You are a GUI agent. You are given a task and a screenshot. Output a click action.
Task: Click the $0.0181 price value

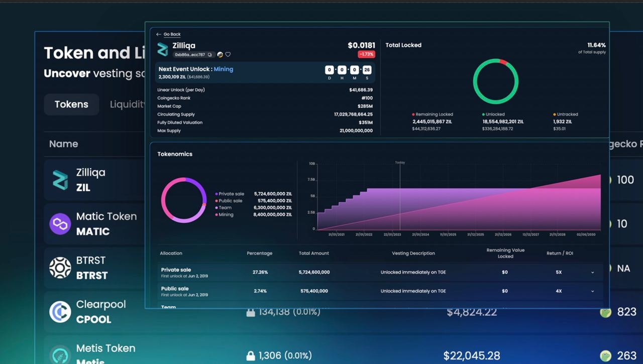tap(361, 46)
